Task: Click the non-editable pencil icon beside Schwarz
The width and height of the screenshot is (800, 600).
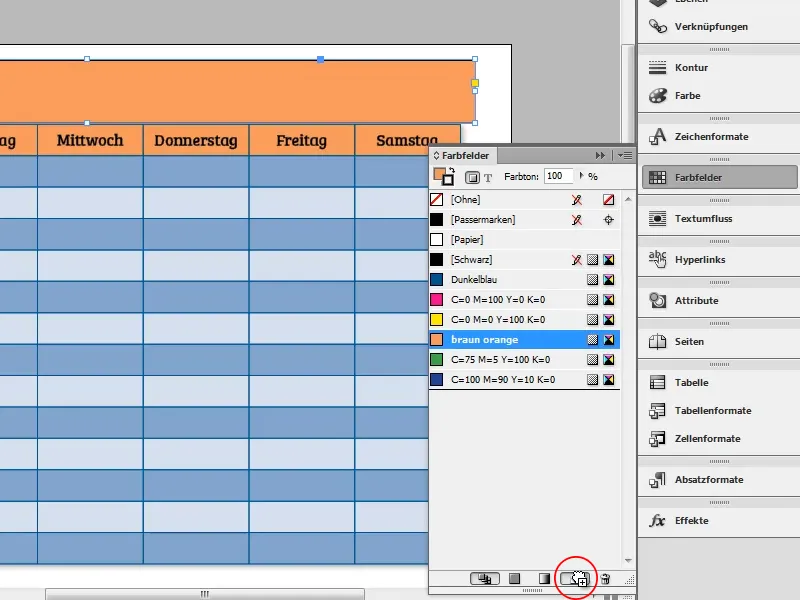Action: pos(577,260)
